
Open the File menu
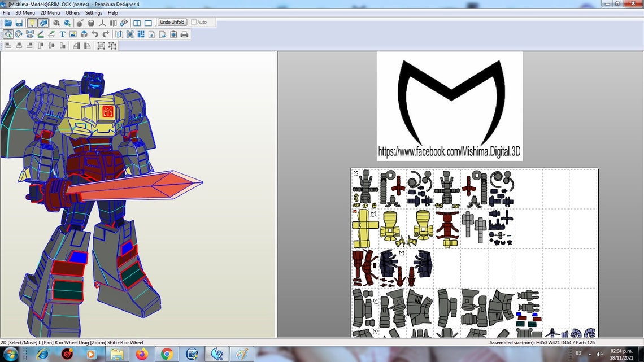pyautogui.click(x=7, y=13)
